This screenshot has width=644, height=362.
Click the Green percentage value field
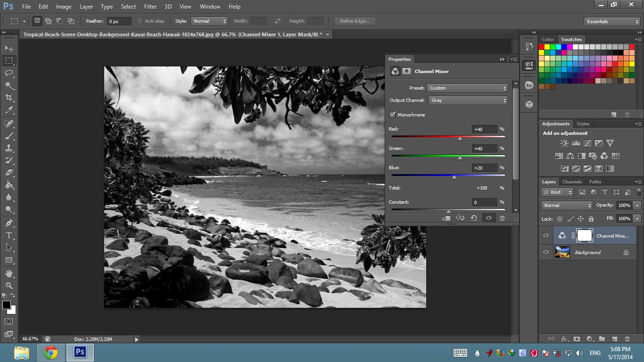tap(484, 148)
